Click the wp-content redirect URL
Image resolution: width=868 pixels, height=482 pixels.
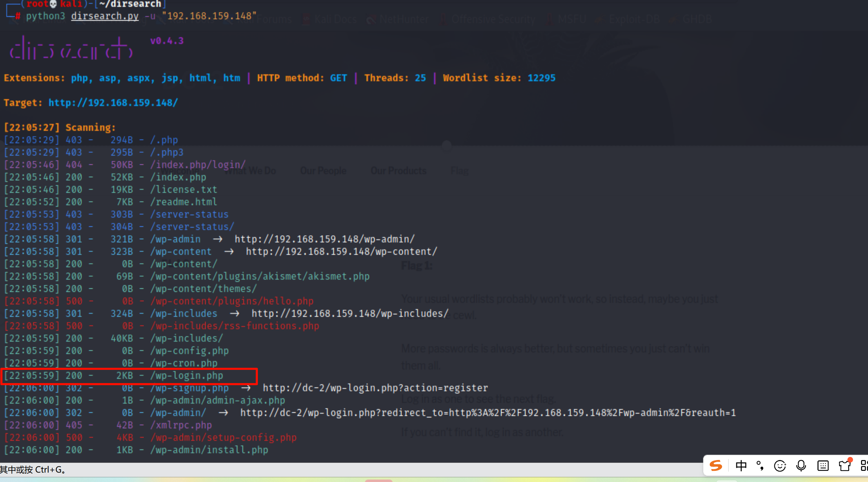341,252
